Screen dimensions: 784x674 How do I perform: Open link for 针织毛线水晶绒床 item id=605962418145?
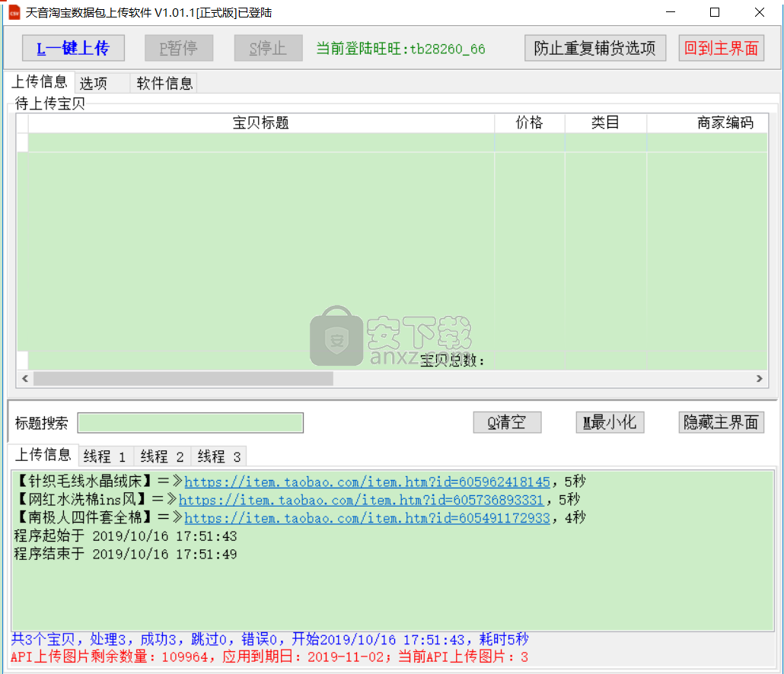point(368,482)
